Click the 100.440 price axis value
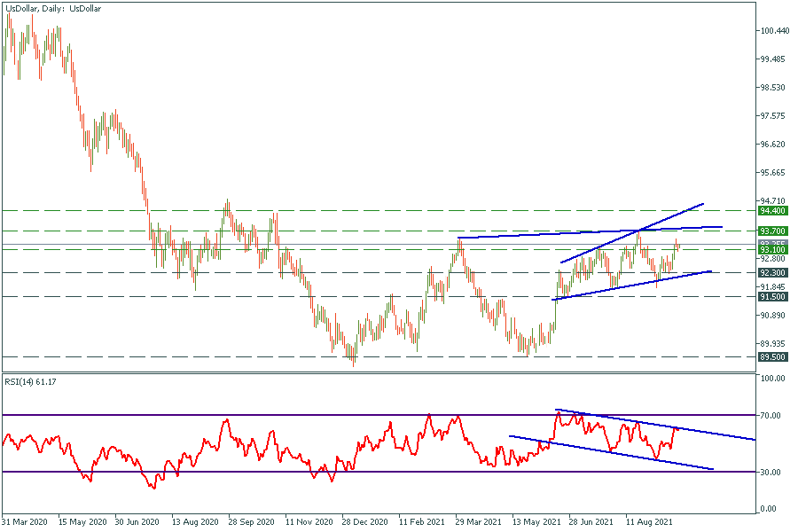The width and height of the screenshot is (798, 532). 774,31
